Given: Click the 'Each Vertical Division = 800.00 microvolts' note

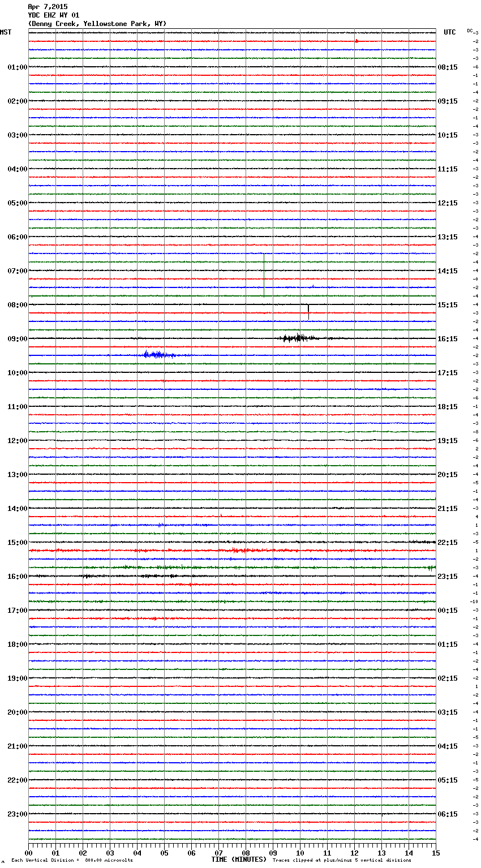Looking at the screenshot, I should (72, 861).
